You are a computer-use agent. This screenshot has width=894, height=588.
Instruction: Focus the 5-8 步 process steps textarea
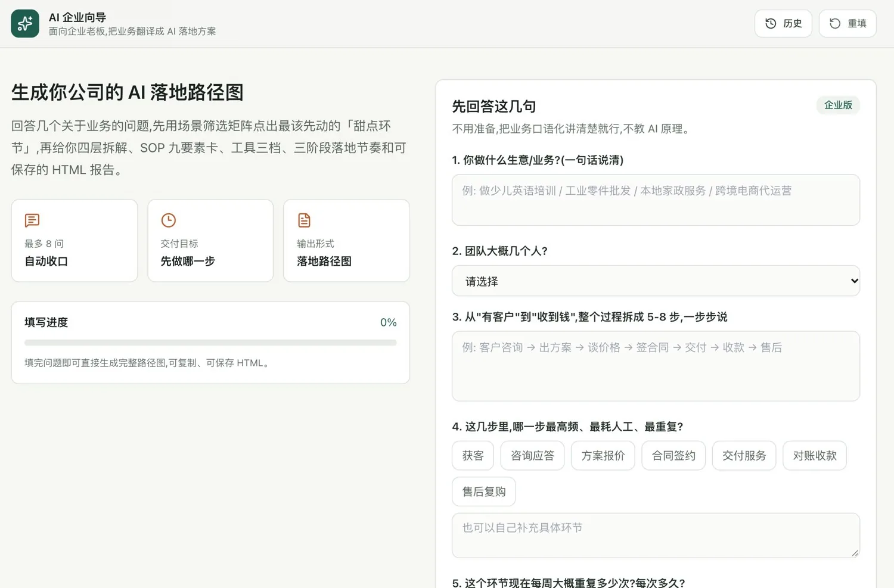pos(656,366)
